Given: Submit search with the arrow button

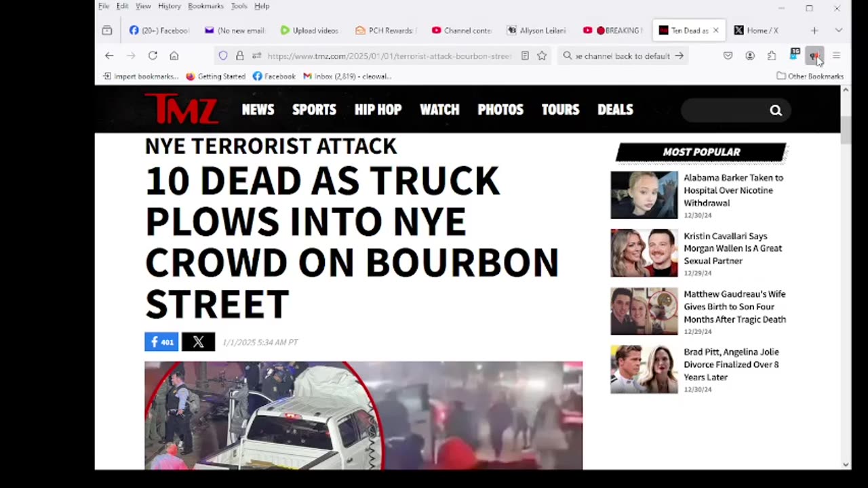Looking at the screenshot, I should (x=679, y=56).
